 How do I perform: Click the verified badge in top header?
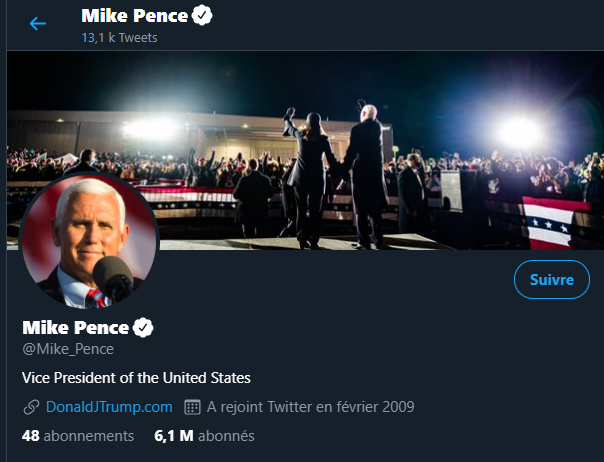click(x=201, y=16)
